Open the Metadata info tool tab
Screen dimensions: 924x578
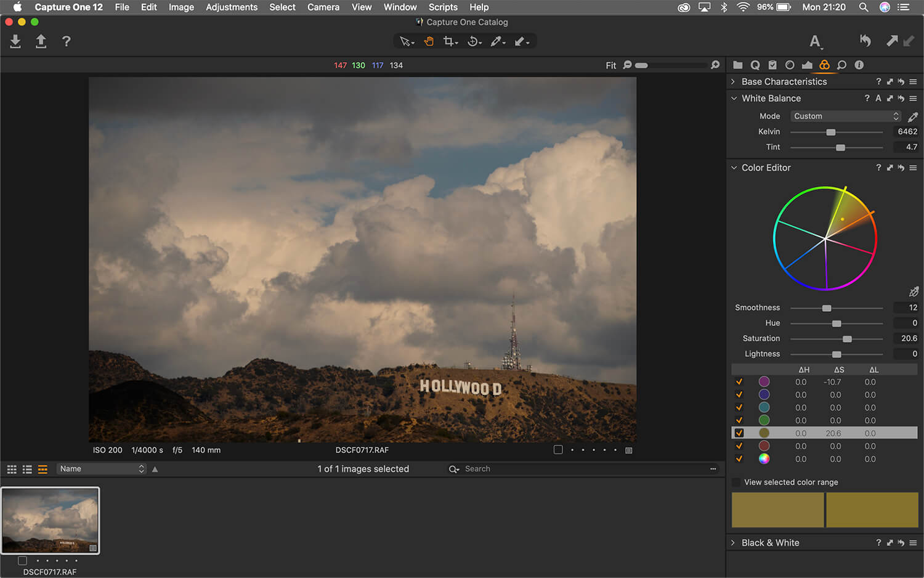pyautogui.click(x=859, y=65)
